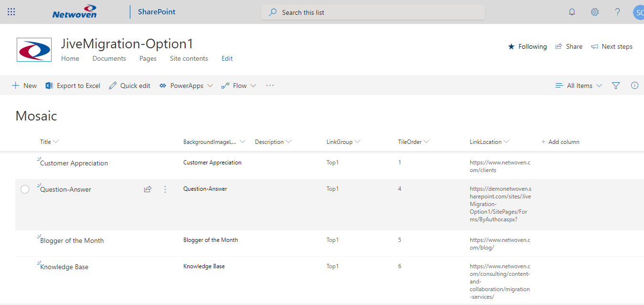644x305 pixels.
Task: Click the Search this list box
Action: [x=372, y=12]
